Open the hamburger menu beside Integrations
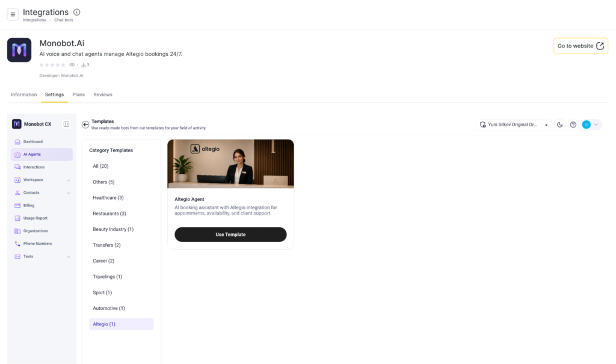Viewport: 616px width, 364px height. (13, 14)
